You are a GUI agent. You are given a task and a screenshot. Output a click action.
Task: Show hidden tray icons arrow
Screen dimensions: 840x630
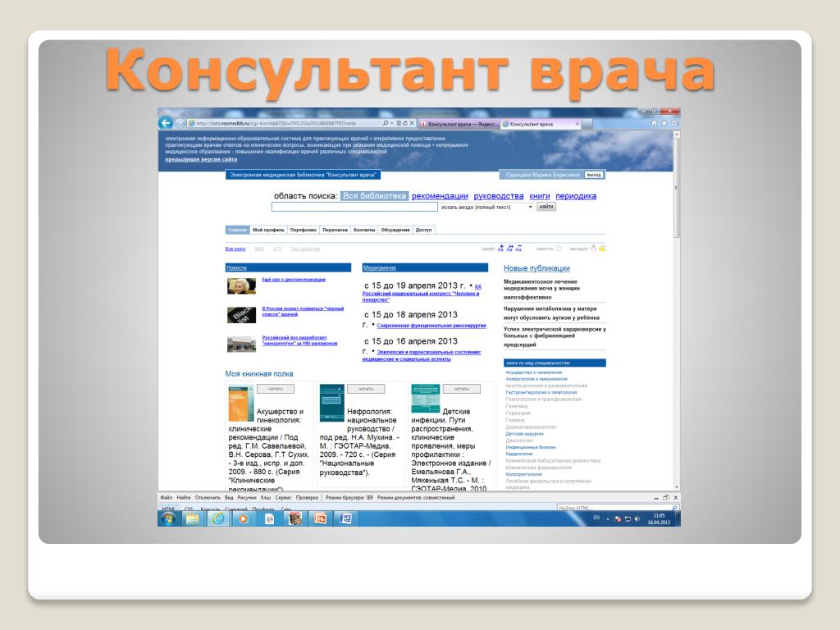pyautogui.click(x=608, y=519)
